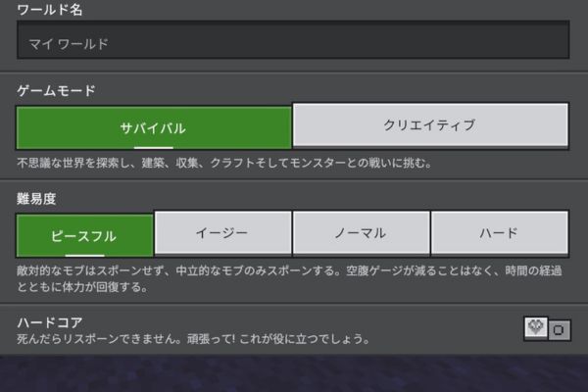Choose イージー difficulty
This screenshot has height=392, width=588.
coord(222,233)
